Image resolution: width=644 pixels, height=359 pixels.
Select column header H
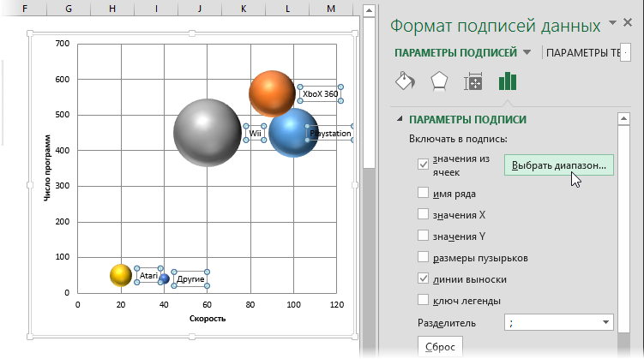coord(112,9)
